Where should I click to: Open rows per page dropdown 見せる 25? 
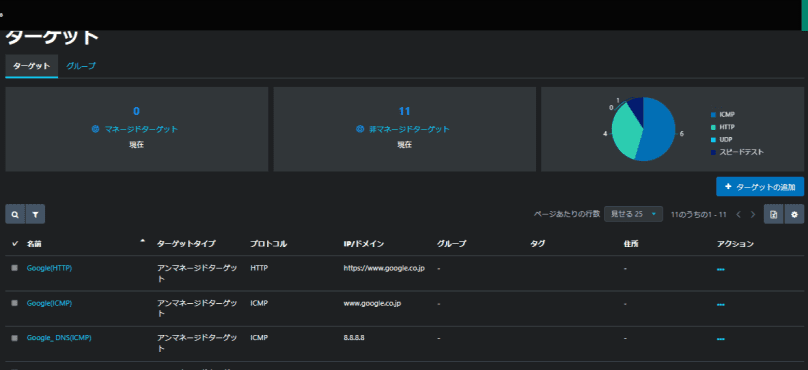pos(633,214)
